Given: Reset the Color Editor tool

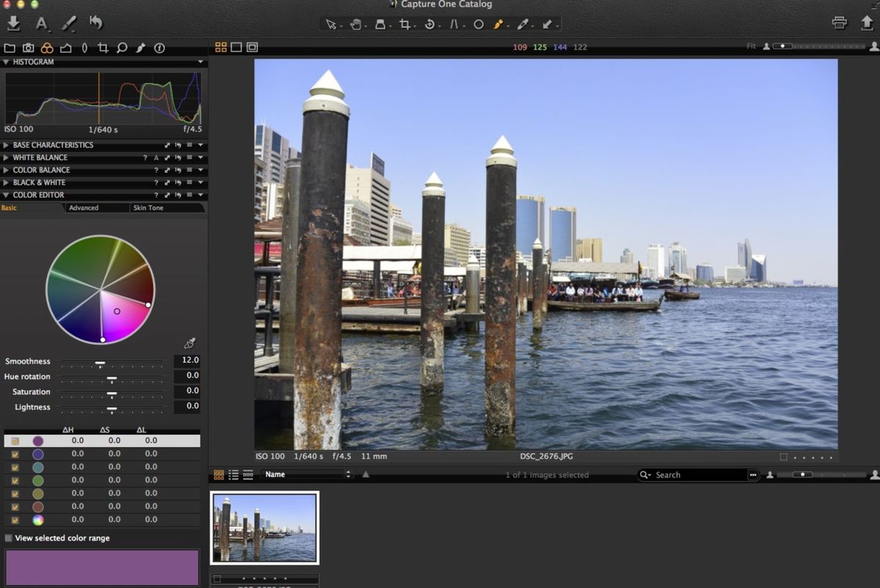Looking at the screenshot, I should tap(178, 195).
